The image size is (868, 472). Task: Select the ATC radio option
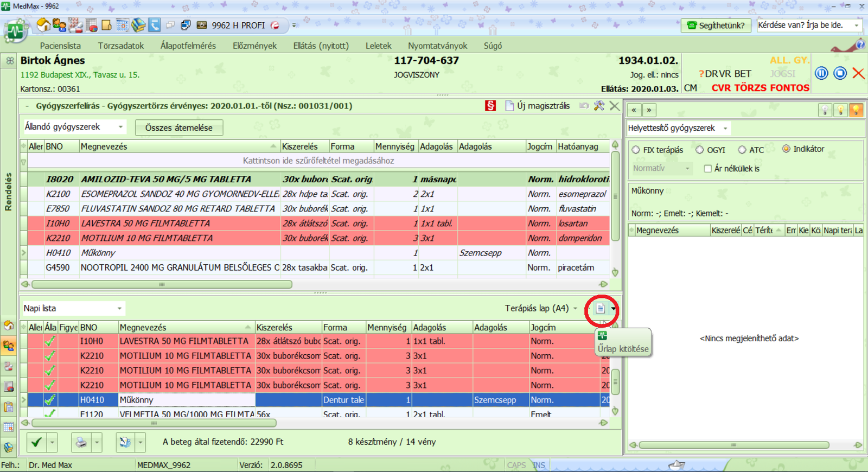742,150
